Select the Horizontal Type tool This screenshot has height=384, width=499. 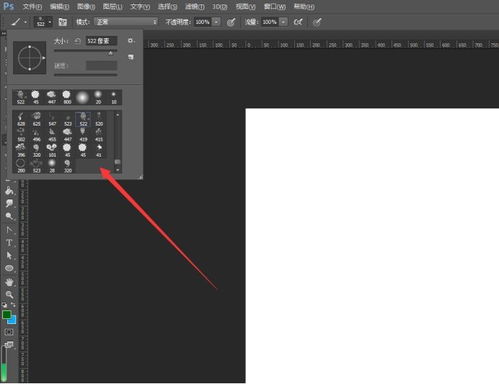9,243
